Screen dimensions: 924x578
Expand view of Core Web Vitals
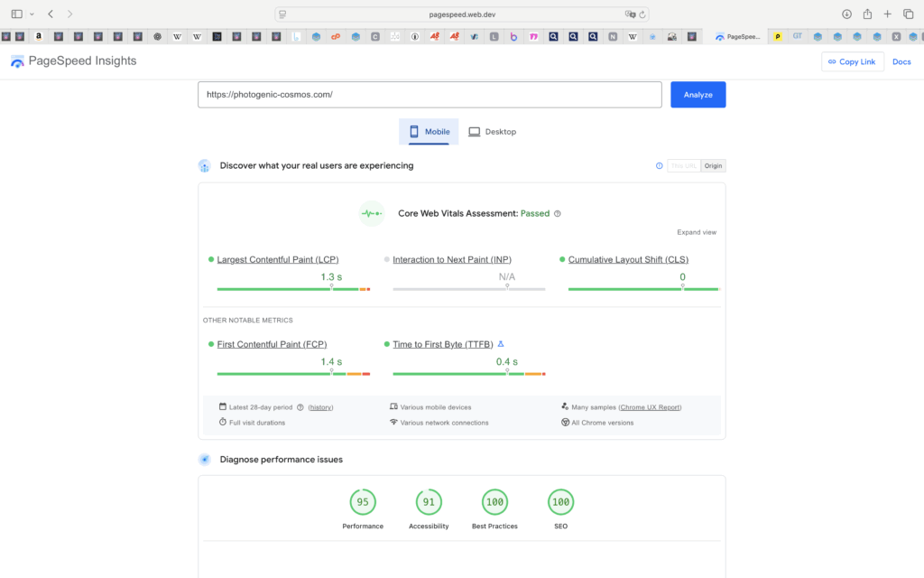697,232
